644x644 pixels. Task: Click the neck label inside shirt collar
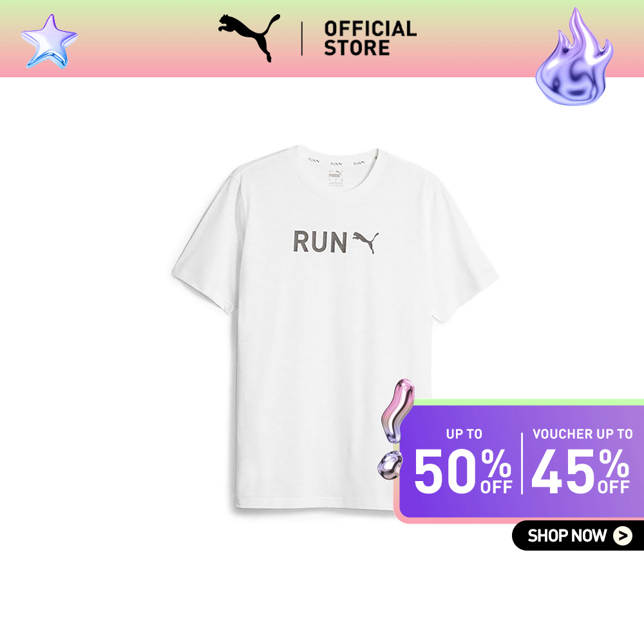pyautogui.click(x=335, y=178)
